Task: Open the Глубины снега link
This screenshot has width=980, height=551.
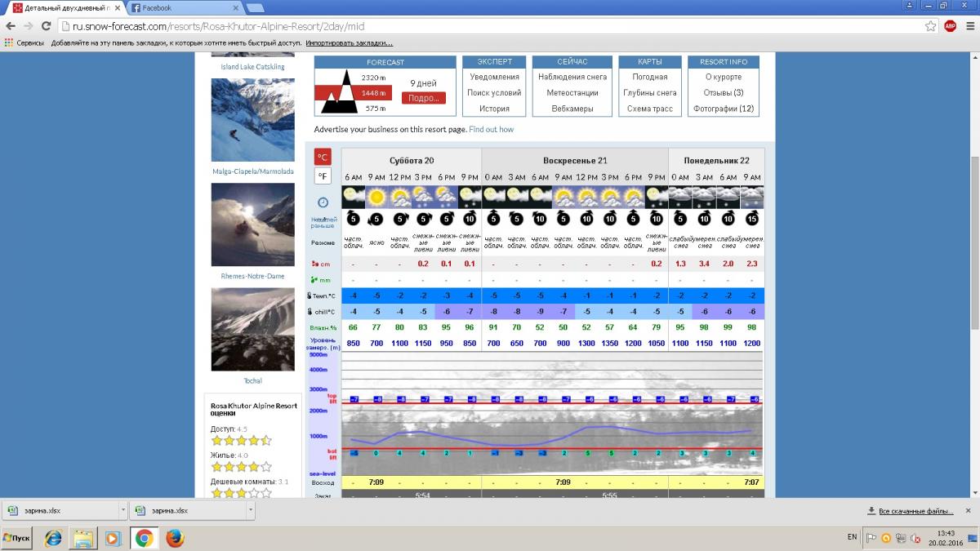Action: click(650, 93)
